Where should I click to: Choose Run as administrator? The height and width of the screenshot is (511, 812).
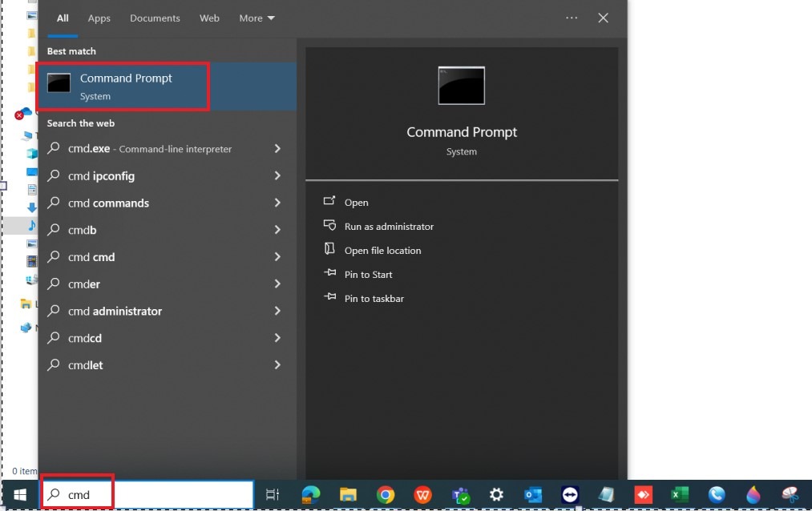[x=388, y=227]
